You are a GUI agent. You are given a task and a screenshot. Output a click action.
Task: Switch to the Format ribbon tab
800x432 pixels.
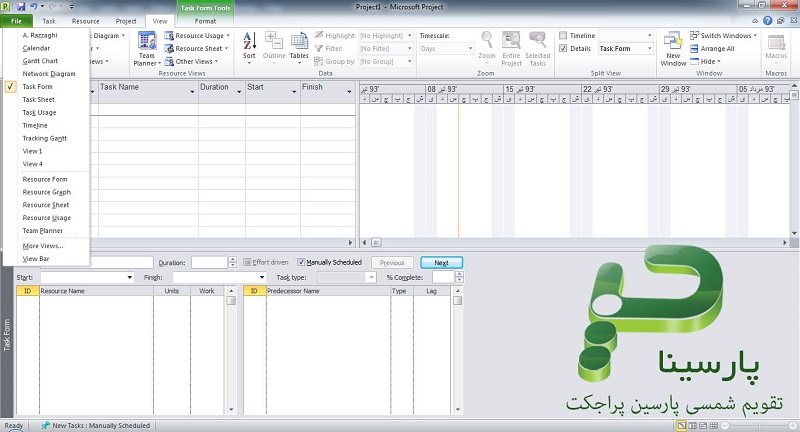coord(205,21)
